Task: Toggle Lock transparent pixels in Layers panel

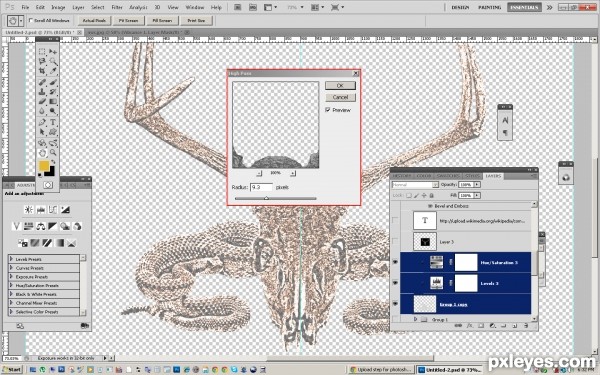Action: 409,196
